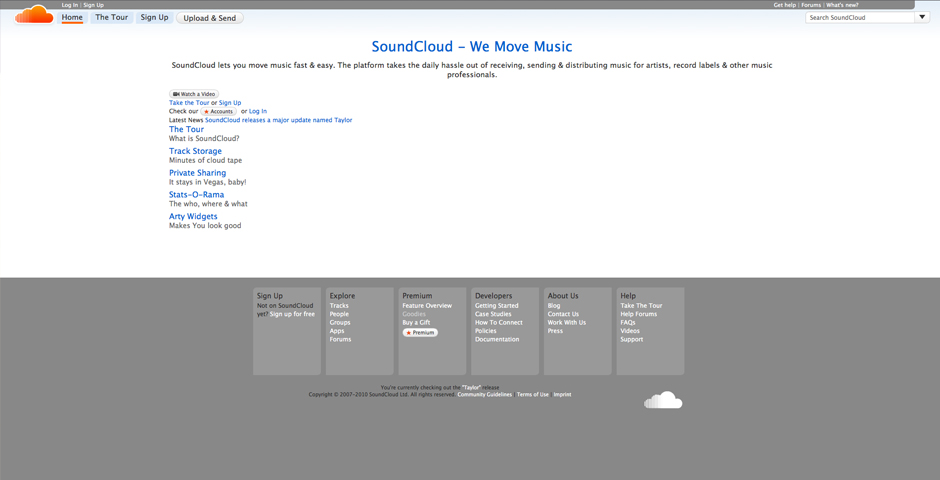
Task: Open the Community Guidelines link
Action: (485, 394)
